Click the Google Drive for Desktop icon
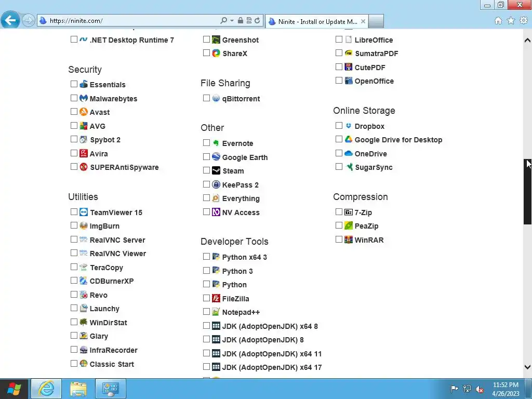Screen dimensions: 532x399 tap(349, 139)
